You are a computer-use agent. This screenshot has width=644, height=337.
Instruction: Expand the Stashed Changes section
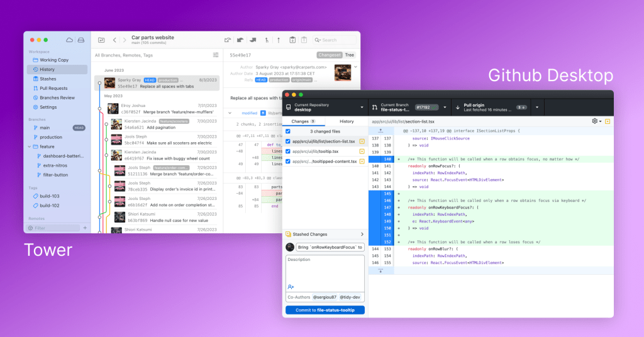click(x=325, y=235)
